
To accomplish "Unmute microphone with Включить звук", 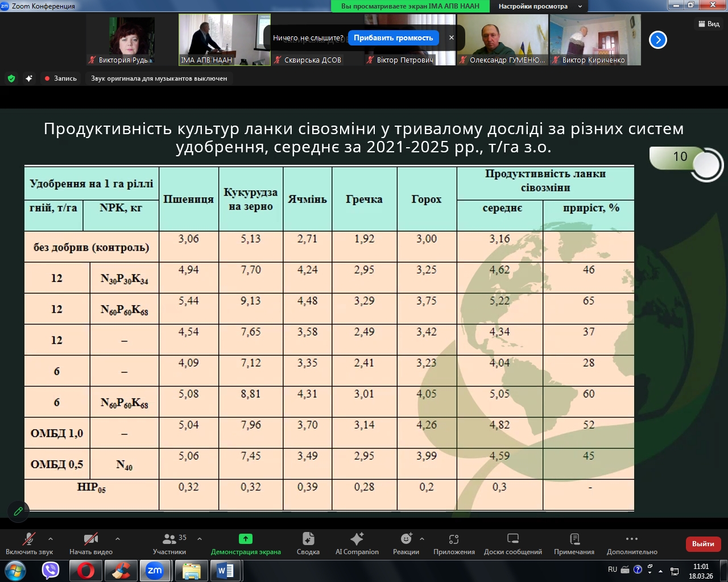I will click(x=29, y=543).
